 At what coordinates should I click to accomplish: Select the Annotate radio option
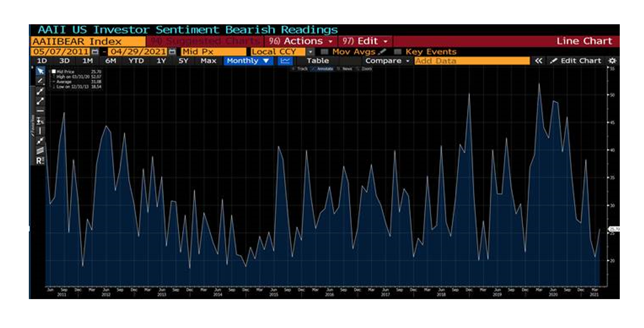point(322,69)
